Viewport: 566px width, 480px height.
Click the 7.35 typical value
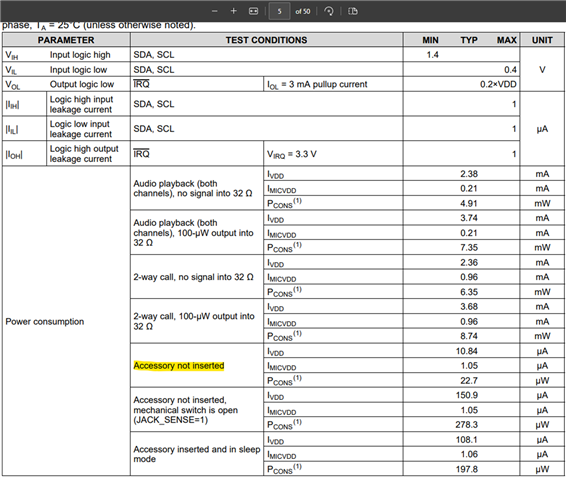(469, 248)
